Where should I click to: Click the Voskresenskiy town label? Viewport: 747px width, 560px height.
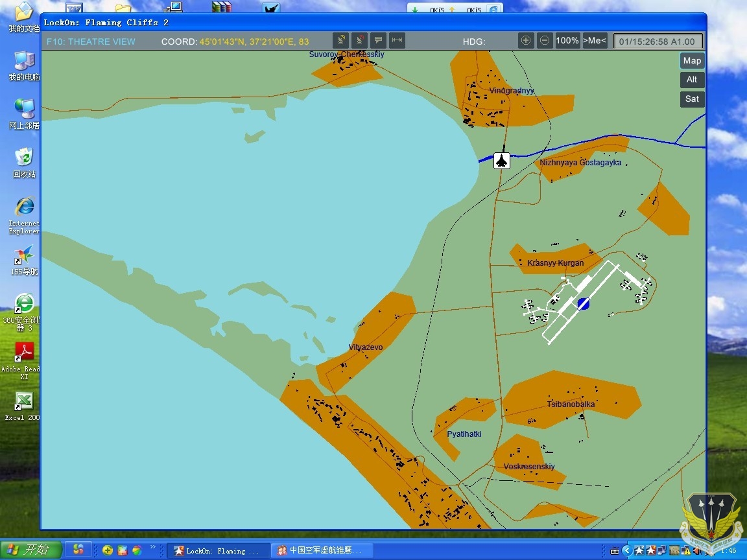pyautogui.click(x=529, y=467)
